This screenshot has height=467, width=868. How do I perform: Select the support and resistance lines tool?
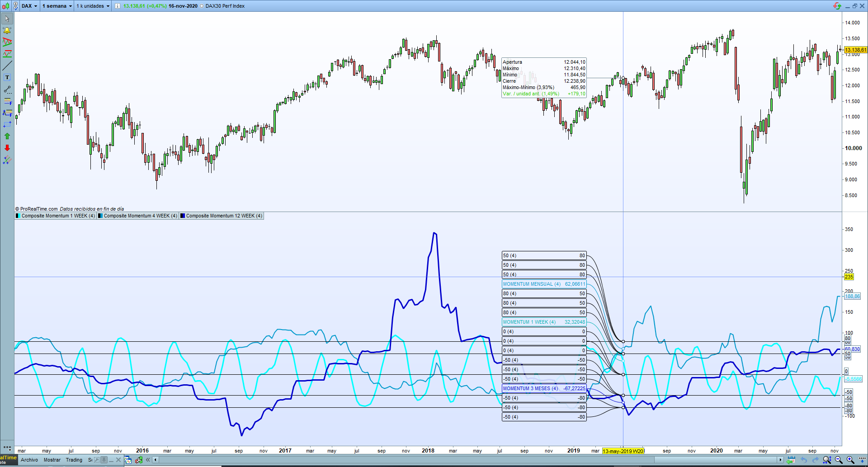click(7, 54)
